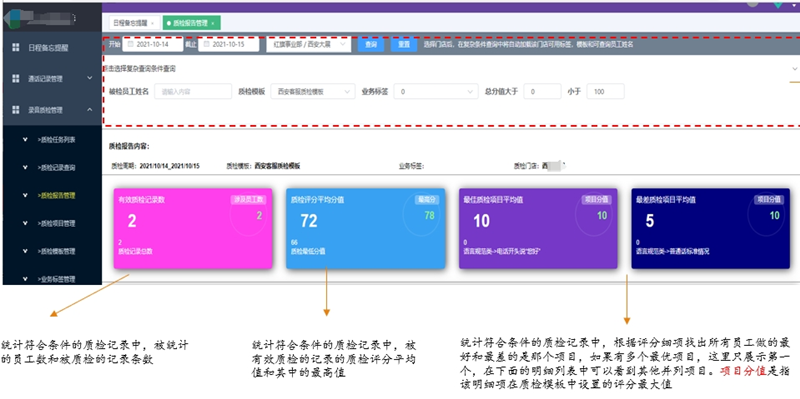Click the arrow icon before 业务标签管理

(25, 279)
